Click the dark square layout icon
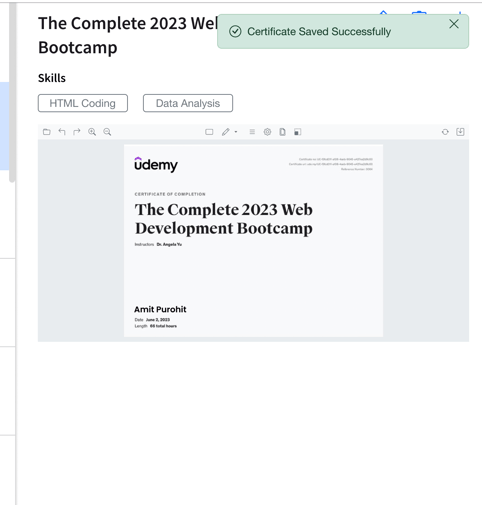Screen dimensions: 482x505 (298, 132)
